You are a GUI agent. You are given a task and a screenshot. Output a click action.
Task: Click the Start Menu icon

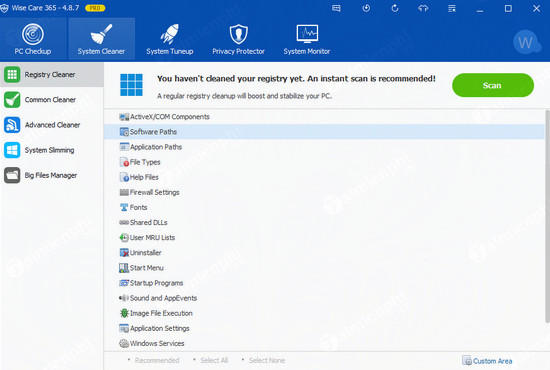pyautogui.click(x=124, y=268)
